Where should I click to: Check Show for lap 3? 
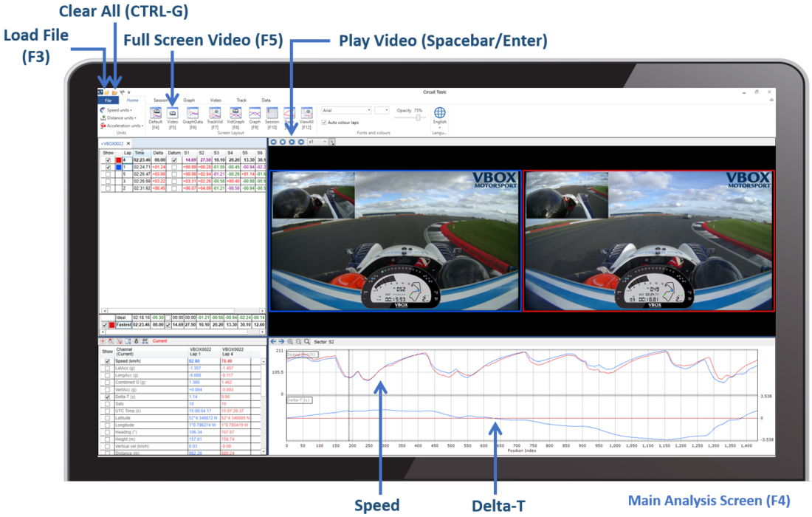(x=109, y=181)
